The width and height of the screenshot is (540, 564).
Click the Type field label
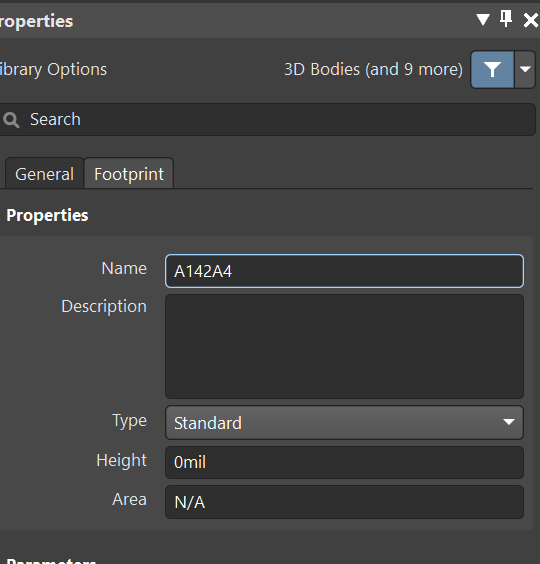click(130, 421)
